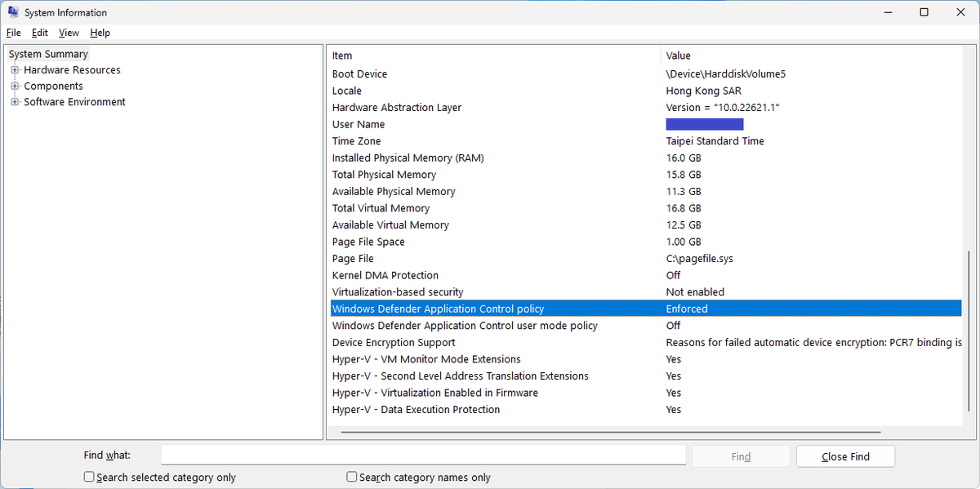Click the 1.00 GB value
This screenshot has width=980, height=489.
coord(684,242)
